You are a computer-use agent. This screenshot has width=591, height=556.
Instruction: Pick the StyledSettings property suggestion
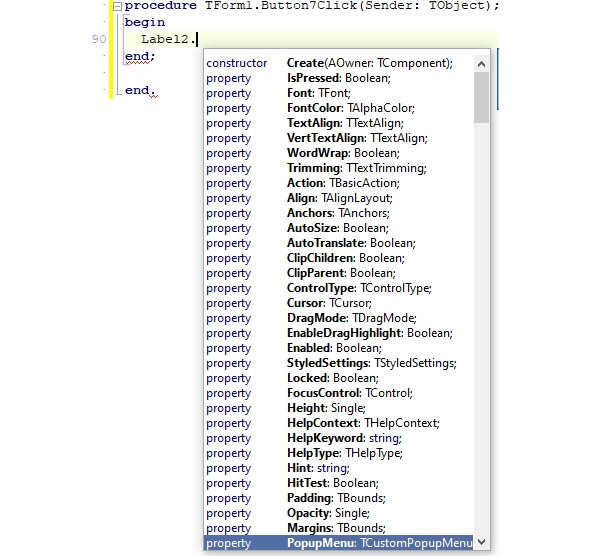point(338,363)
